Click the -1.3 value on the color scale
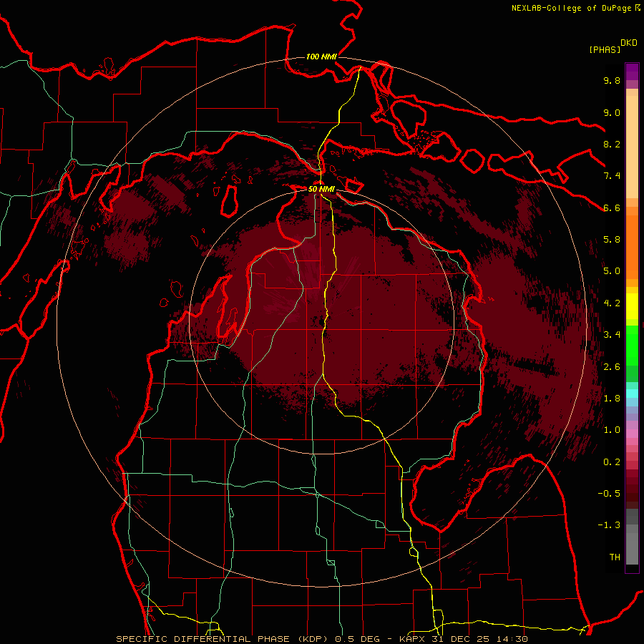Viewport: 644px width, 644px height. click(x=609, y=526)
